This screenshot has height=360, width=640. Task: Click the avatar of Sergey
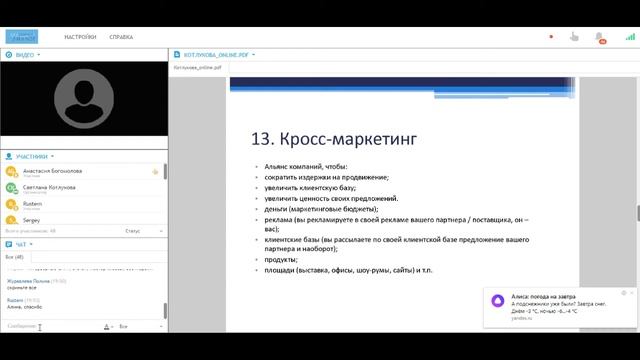click(x=11, y=220)
